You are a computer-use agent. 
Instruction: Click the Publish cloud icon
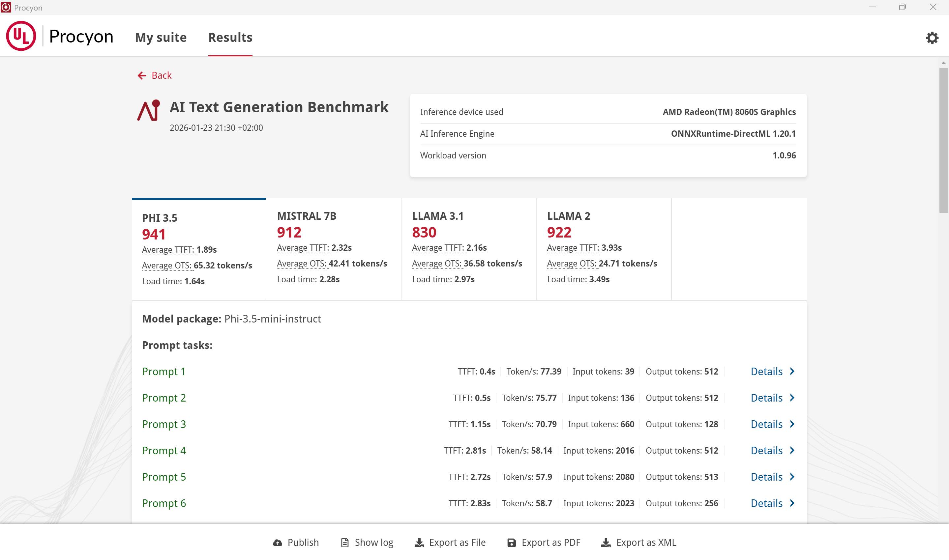click(278, 543)
